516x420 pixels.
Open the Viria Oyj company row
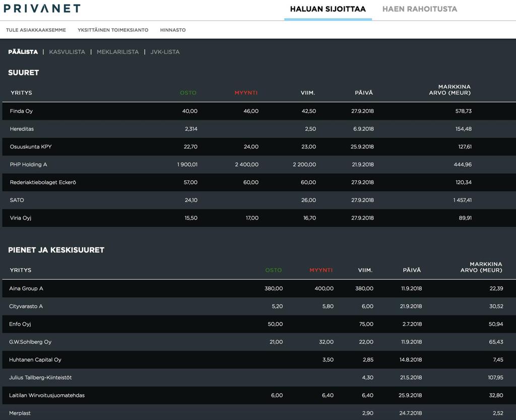(259, 218)
